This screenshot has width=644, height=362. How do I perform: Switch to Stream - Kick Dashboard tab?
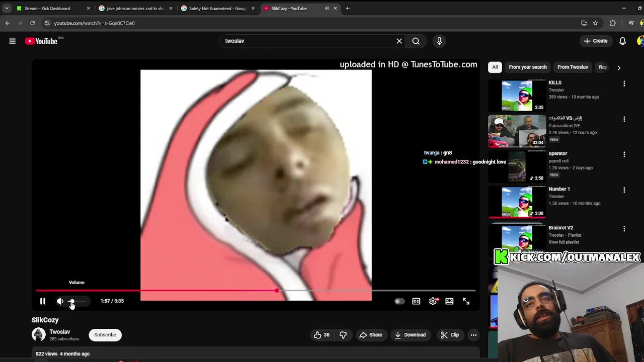click(x=53, y=8)
